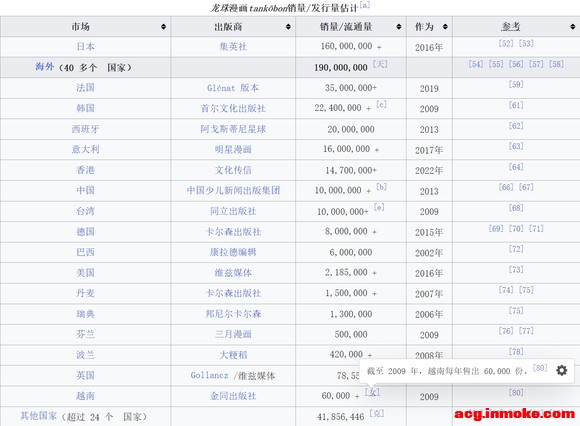Image resolution: width=580 pixels, height=426 pixels.
Task: Open reference [74] in the 丹麦 row
Action: [506, 290]
